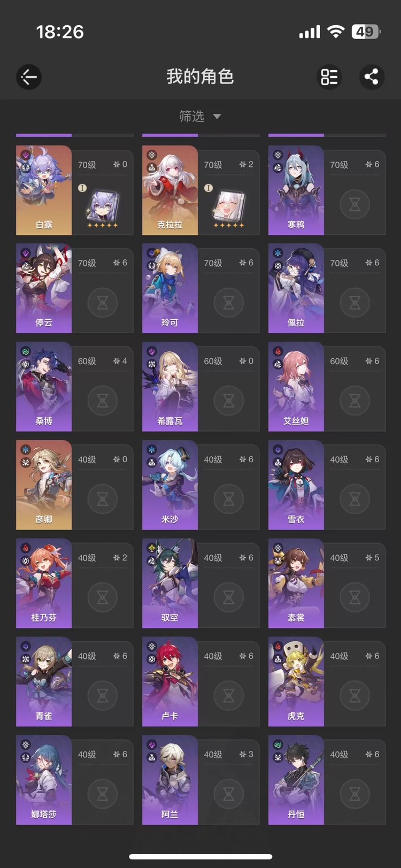Image resolution: width=401 pixels, height=868 pixels.
Task: Open the share icon
Action: (371, 77)
